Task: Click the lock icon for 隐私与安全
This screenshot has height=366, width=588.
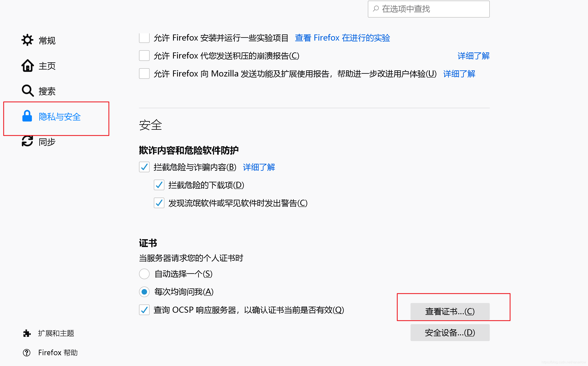Action: [x=27, y=116]
